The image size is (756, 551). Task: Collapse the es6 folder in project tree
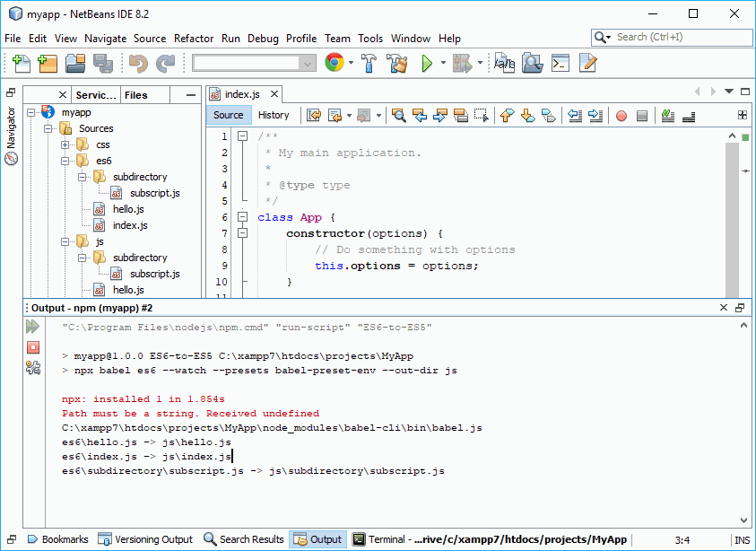pos(64,160)
